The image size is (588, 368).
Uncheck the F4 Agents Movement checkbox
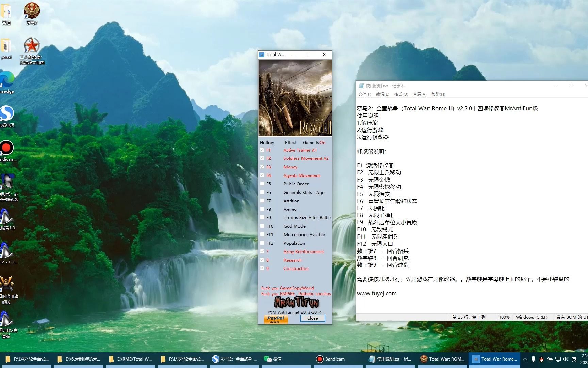[262, 175]
